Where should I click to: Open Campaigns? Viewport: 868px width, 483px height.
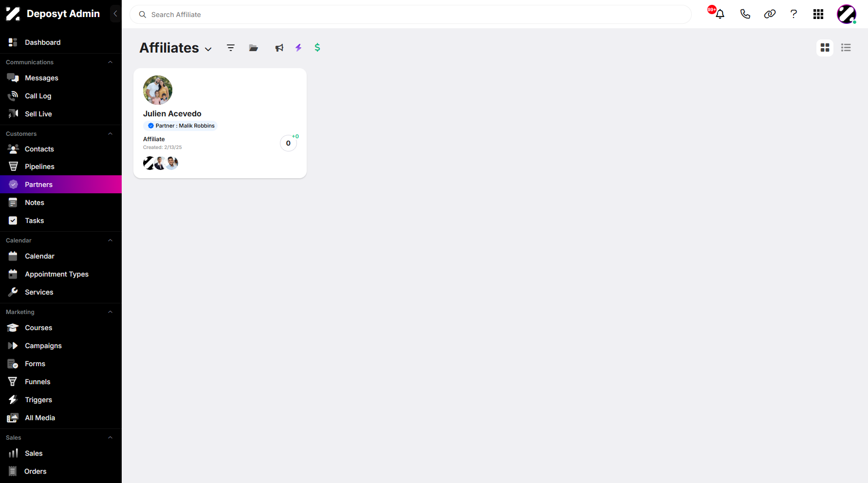pos(61,346)
